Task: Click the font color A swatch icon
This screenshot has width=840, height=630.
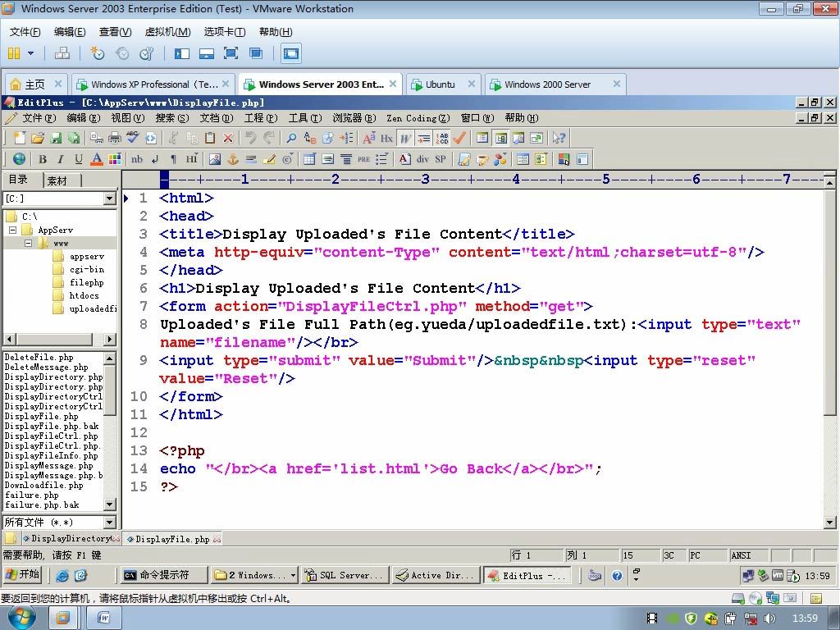Action: coord(97,159)
